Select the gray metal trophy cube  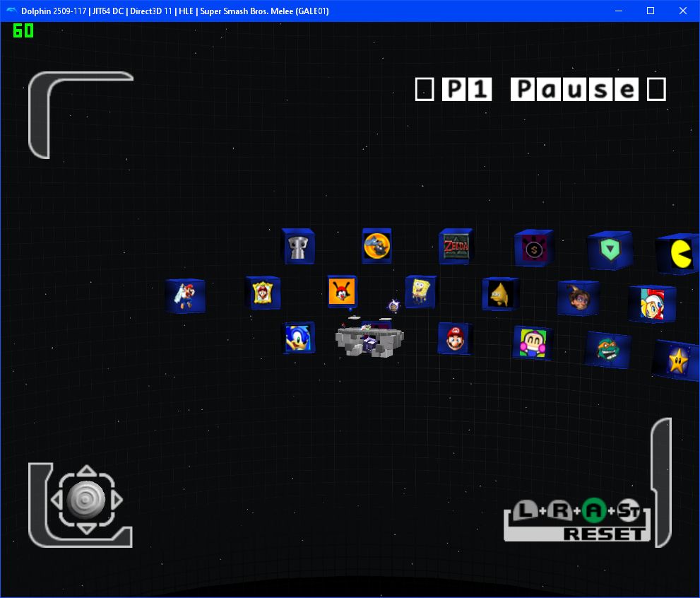(x=298, y=247)
